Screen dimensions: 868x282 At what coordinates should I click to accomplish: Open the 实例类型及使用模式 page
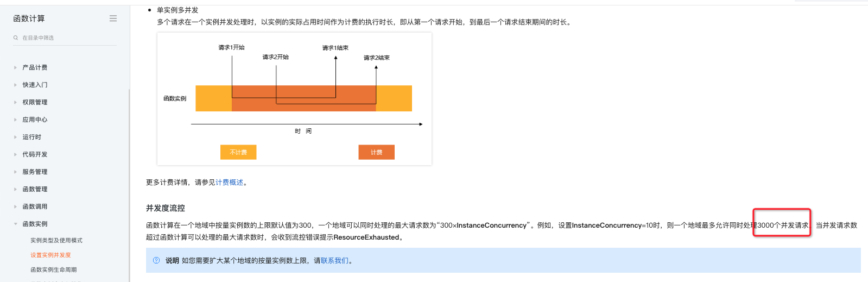tap(56, 240)
